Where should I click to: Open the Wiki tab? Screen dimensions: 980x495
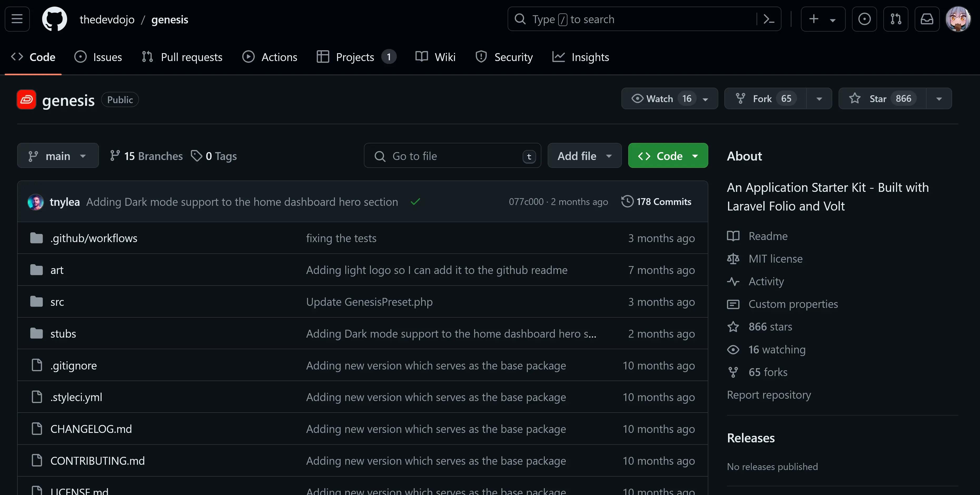pos(435,57)
